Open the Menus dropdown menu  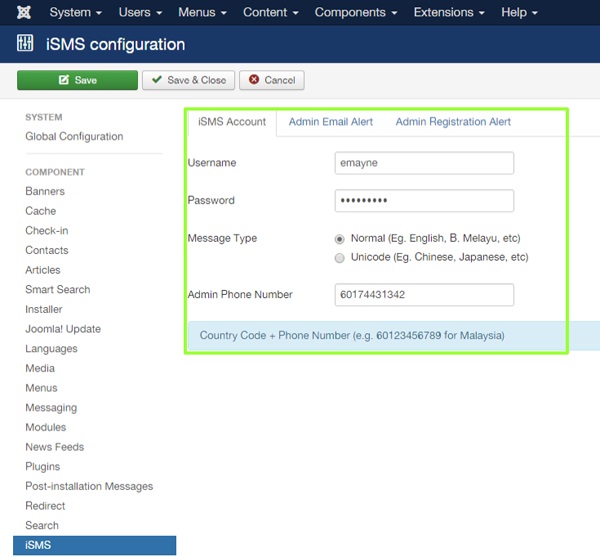(x=202, y=12)
